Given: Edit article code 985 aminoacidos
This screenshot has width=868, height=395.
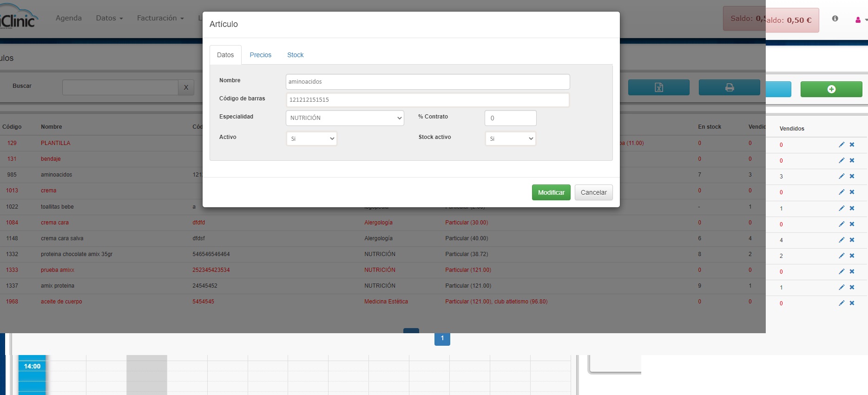Looking at the screenshot, I should [842, 176].
